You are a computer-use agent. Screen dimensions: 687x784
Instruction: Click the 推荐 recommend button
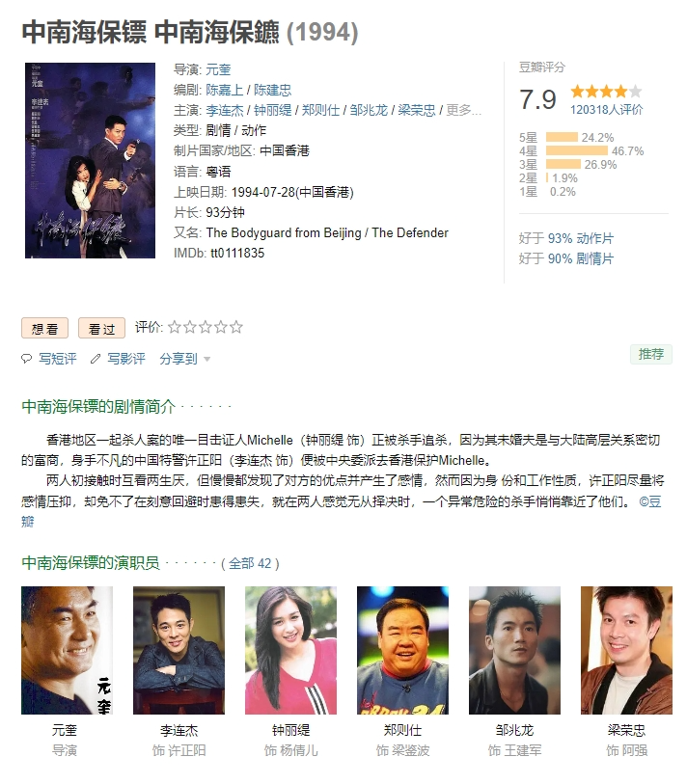click(x=651, y=354)
